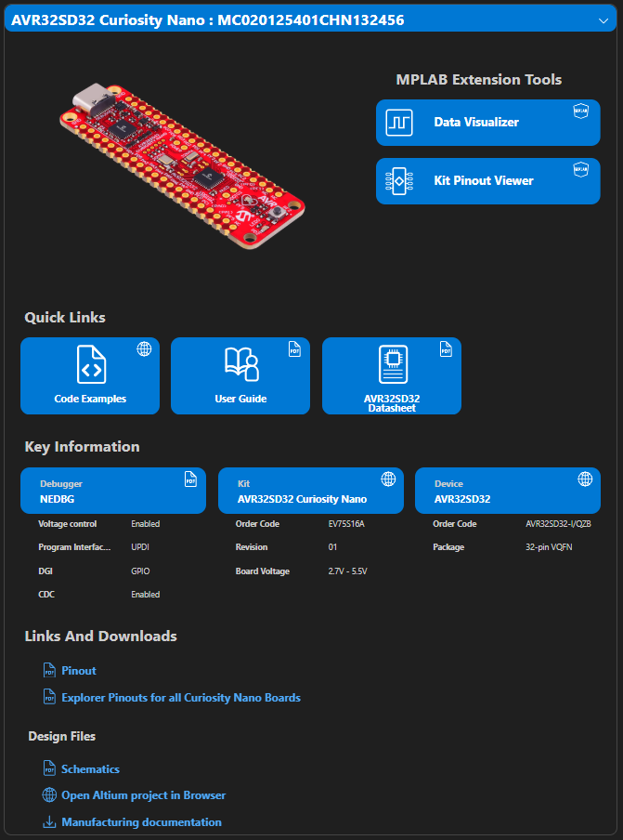This screenshot has width=623, height=840.
Task: Open Altium project in Browser link
Action: 143,795
